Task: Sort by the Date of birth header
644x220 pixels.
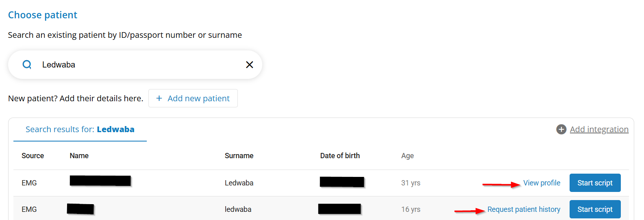Action: [x=340, y=156]
